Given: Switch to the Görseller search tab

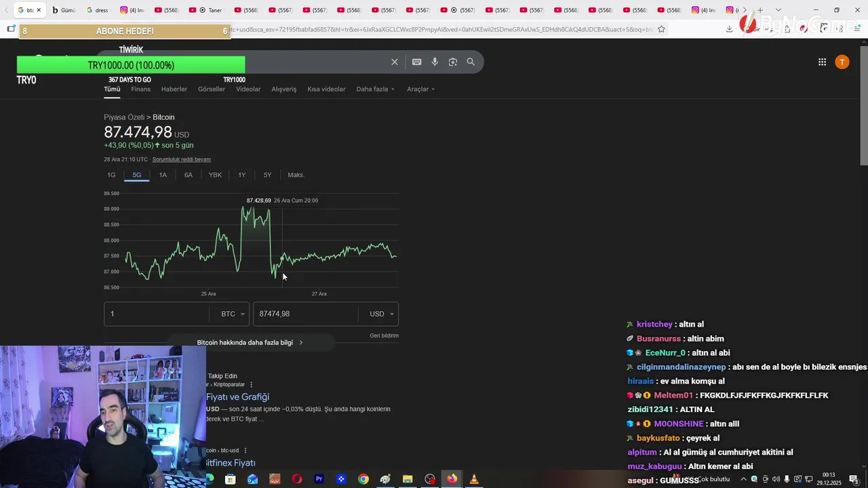Looking at the screenshot, I should click(x=212, y=89).
